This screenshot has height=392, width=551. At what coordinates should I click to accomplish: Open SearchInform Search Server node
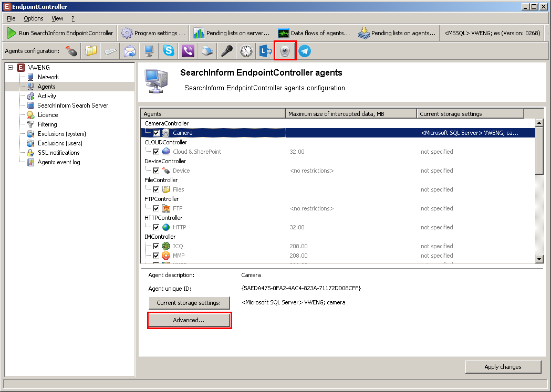pos(72,105)
